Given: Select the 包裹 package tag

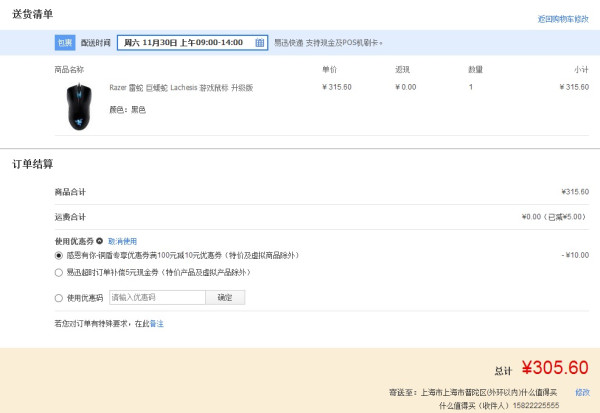Looking at the screenshot, I should pyautogui.click(x=65, y=42).
